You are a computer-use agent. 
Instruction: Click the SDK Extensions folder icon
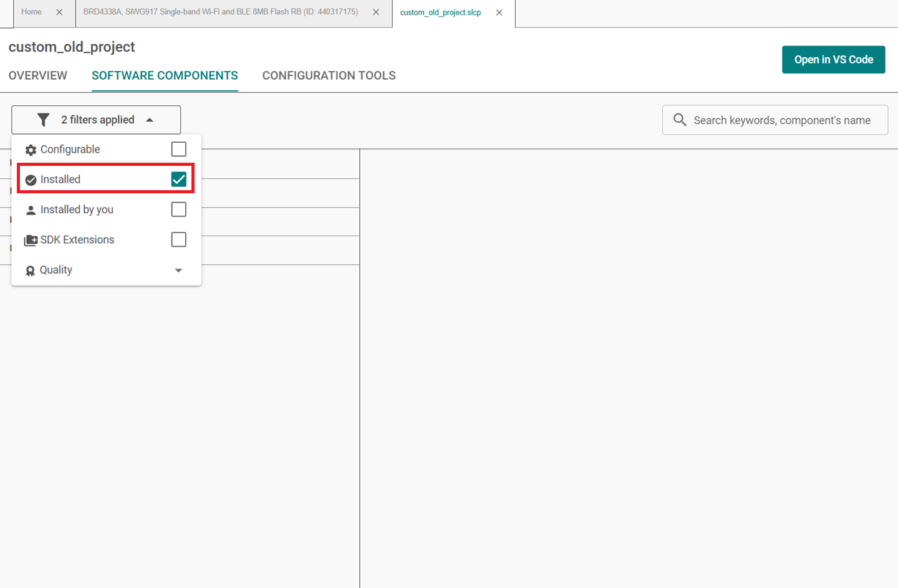click(x=31, y=240)
